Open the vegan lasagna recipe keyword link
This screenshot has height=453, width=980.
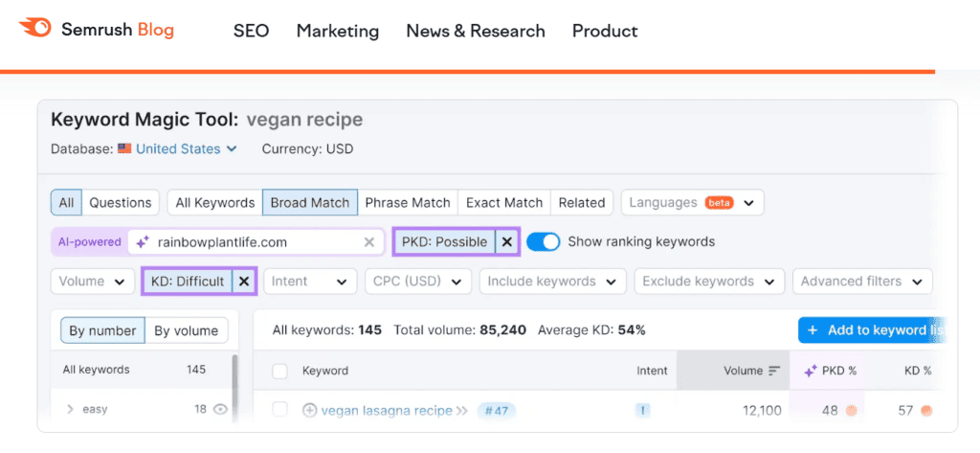tap(387, 411)
